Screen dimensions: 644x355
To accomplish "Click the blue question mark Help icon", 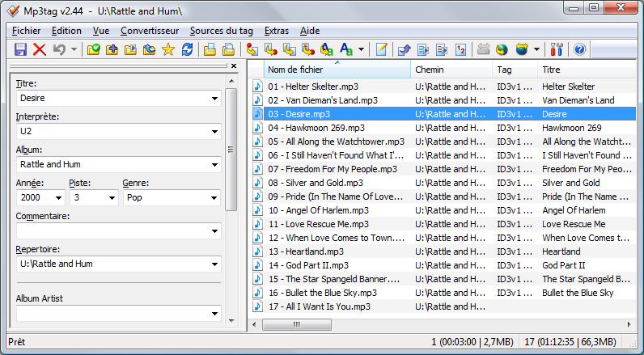I will pos(579,49).
